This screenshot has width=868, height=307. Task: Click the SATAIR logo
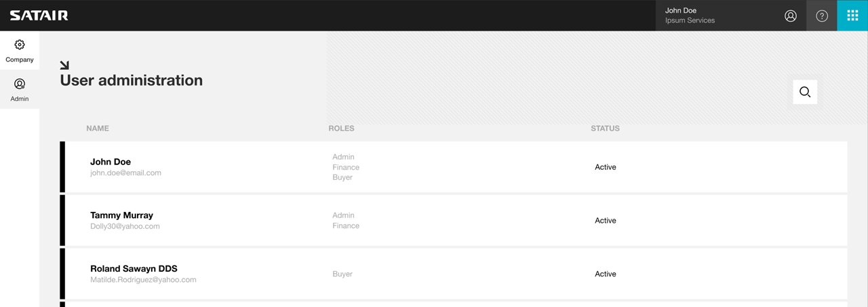(x=39, y=16)
